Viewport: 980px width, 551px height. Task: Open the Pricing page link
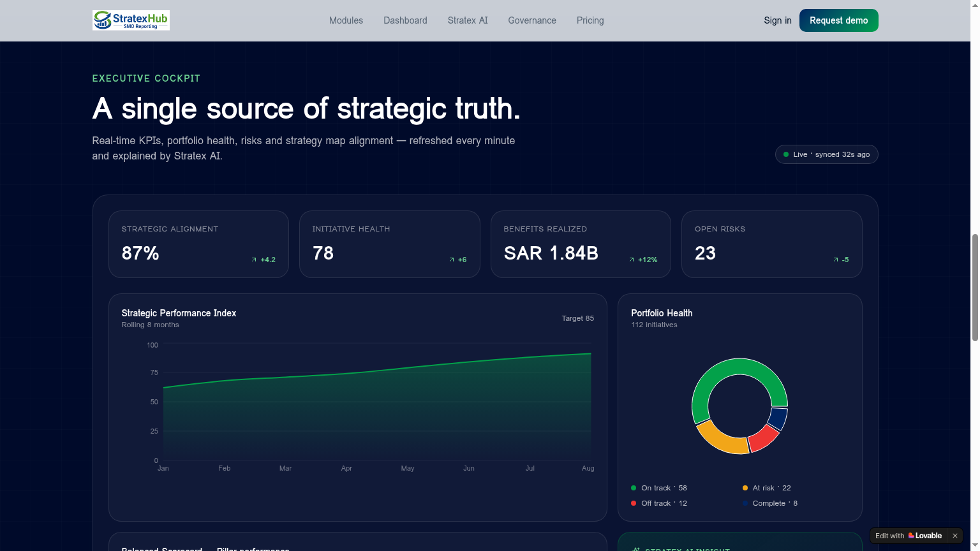(590, 20)
